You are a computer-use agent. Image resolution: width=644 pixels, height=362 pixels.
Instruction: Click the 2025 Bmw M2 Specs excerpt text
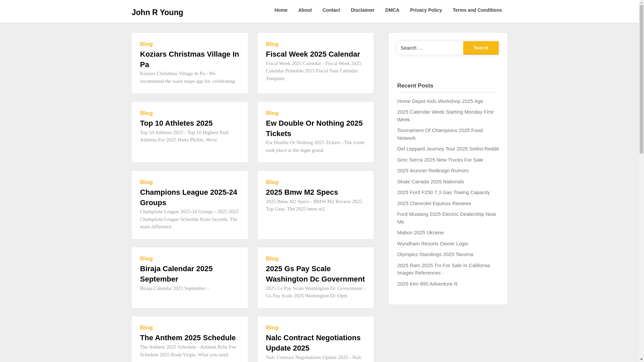coord(314,205)
